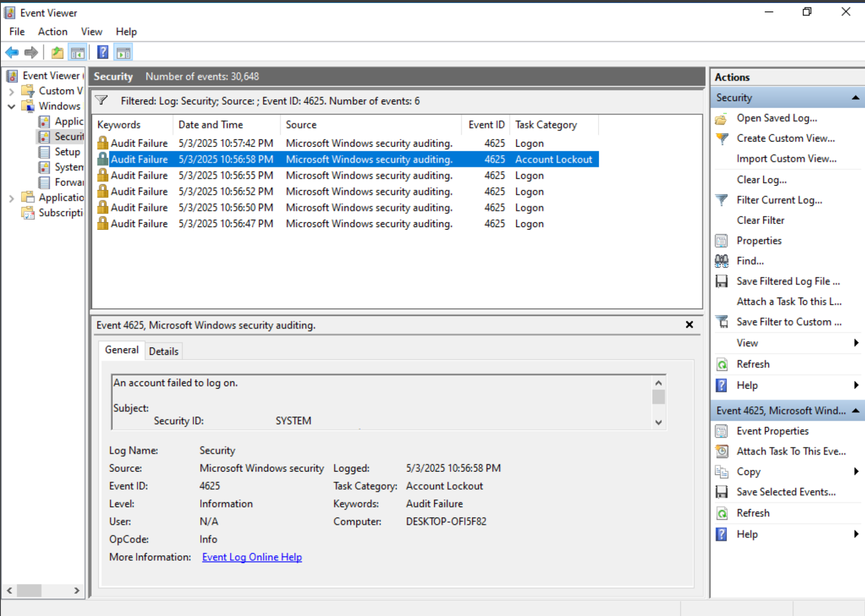Click the blue Help toolbar icon

(103, 53)
